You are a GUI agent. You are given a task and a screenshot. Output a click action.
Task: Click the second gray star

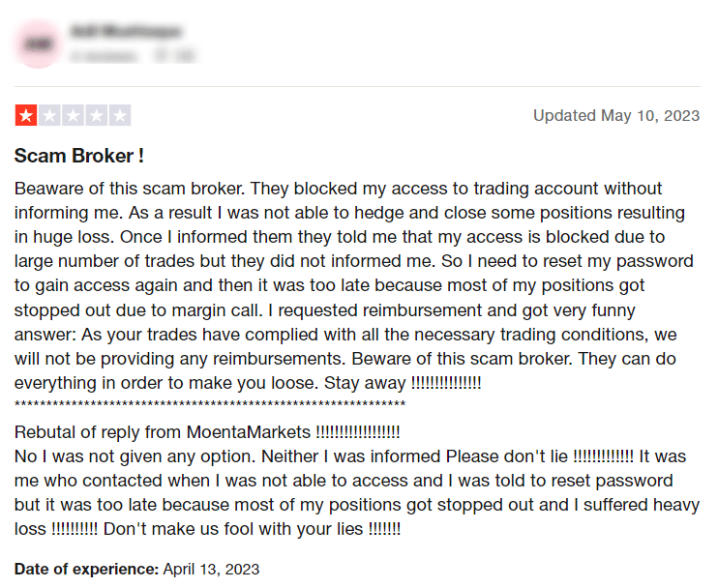coord(48,116)
